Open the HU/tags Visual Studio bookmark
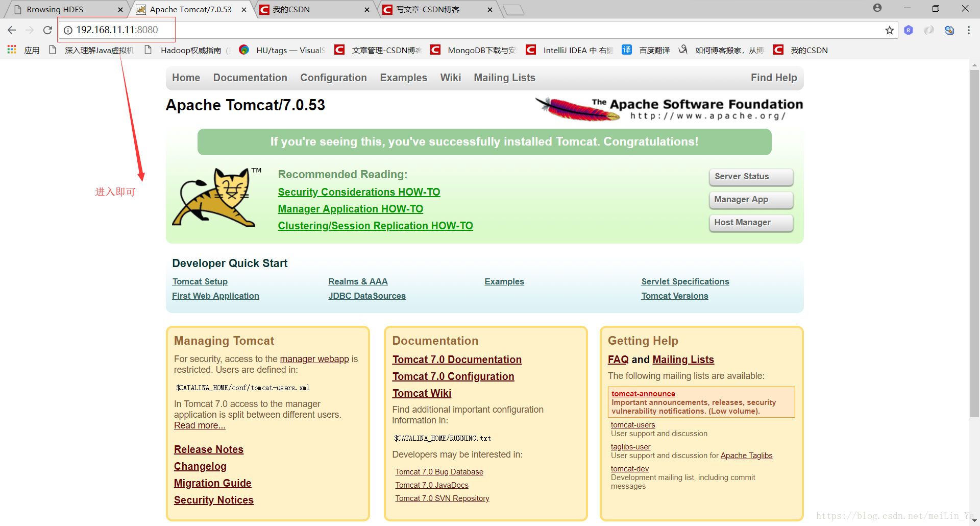 [282, 50]
